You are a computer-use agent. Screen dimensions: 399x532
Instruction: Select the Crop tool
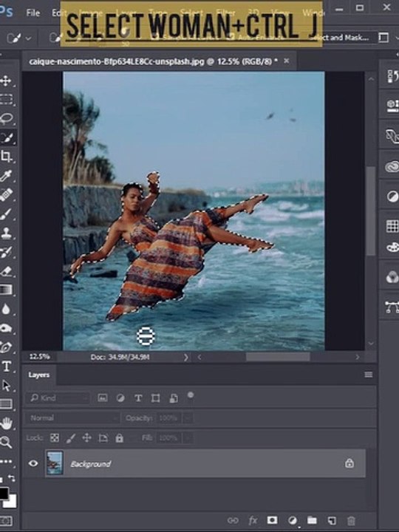click(x=6, y=157)
